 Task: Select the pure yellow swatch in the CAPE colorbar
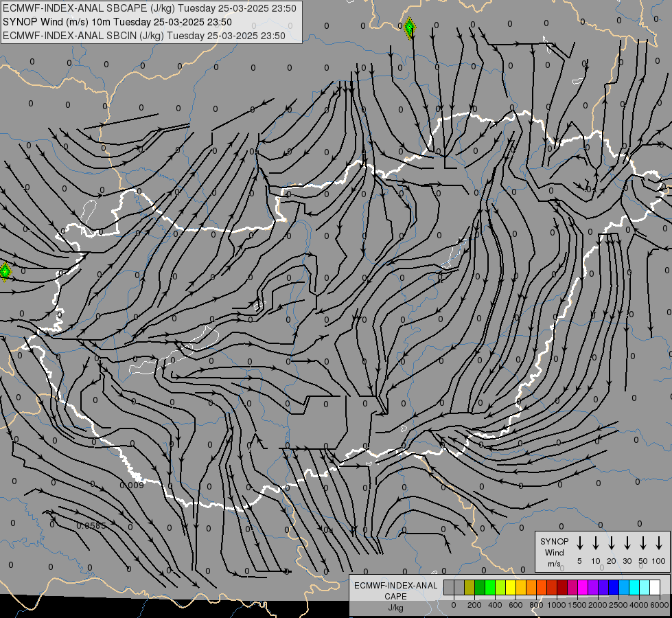[x=511, y=587]
